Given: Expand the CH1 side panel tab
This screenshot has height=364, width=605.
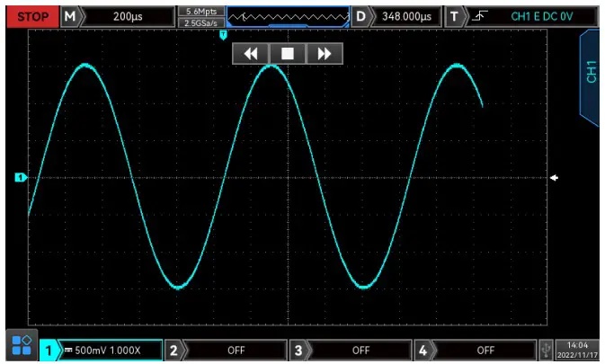Looking at the screenshot, I should click(591, 77).
